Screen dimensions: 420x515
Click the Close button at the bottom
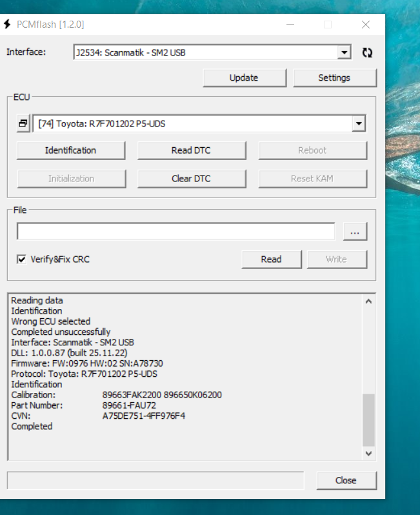(x=346, y=481)
